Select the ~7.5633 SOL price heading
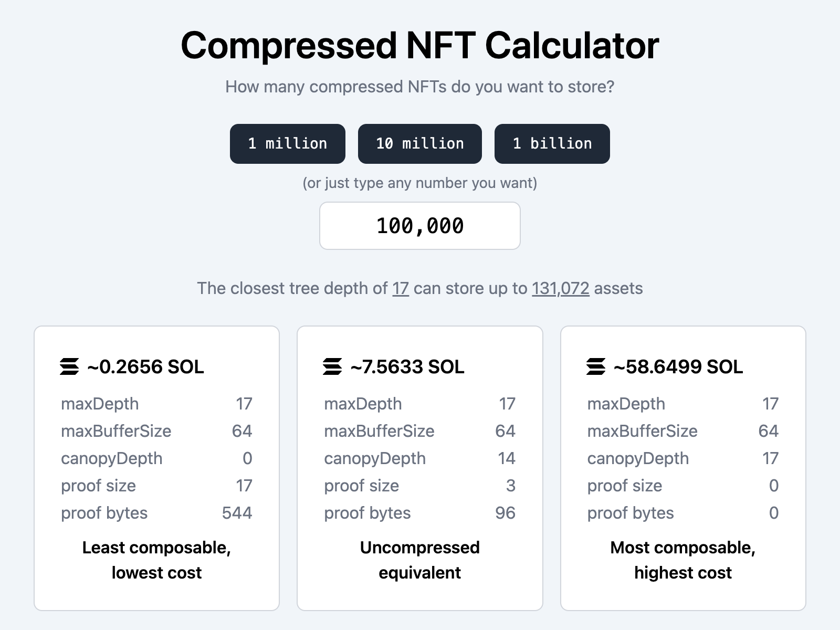Viewport: 840px width, 630px height. tap(407, 366)
